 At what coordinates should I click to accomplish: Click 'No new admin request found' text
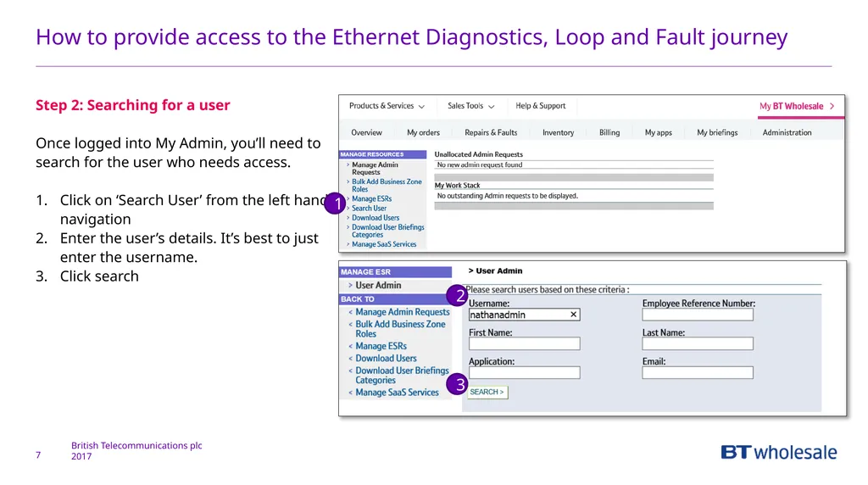[480, 165]
